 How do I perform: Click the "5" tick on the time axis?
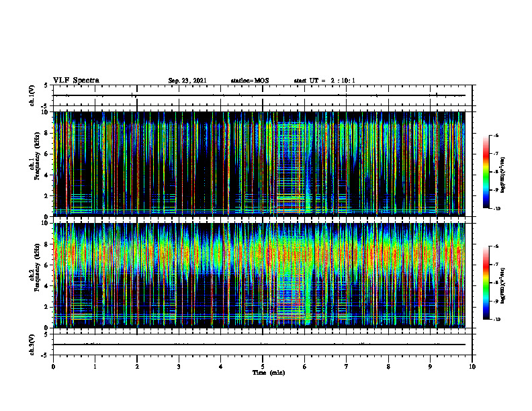pos(263,367)
